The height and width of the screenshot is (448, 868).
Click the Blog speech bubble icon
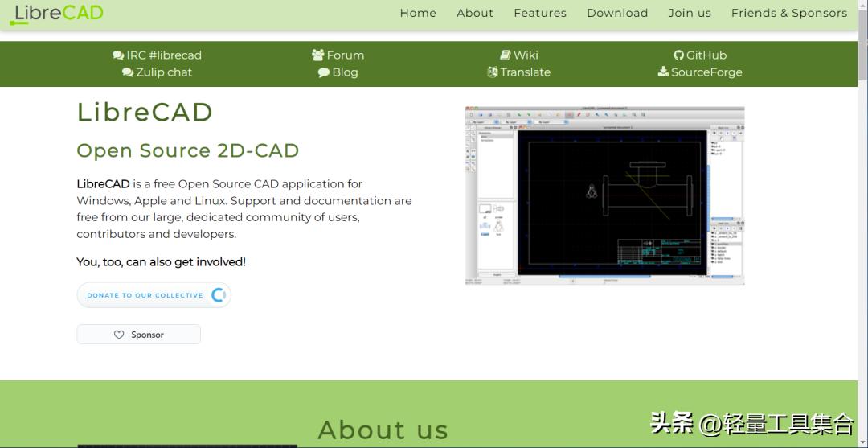pos(324,72)
